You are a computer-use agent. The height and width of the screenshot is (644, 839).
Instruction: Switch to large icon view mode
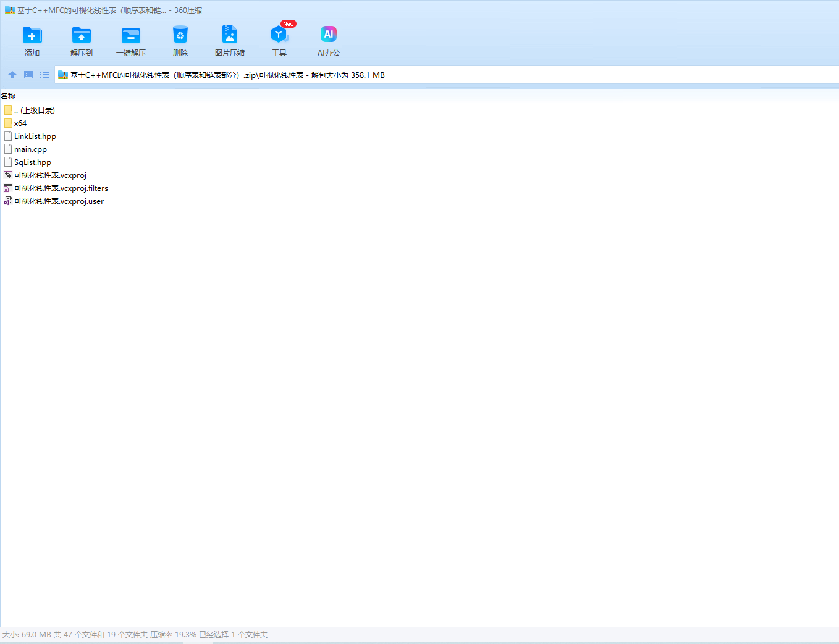click(x=28, y=75)
